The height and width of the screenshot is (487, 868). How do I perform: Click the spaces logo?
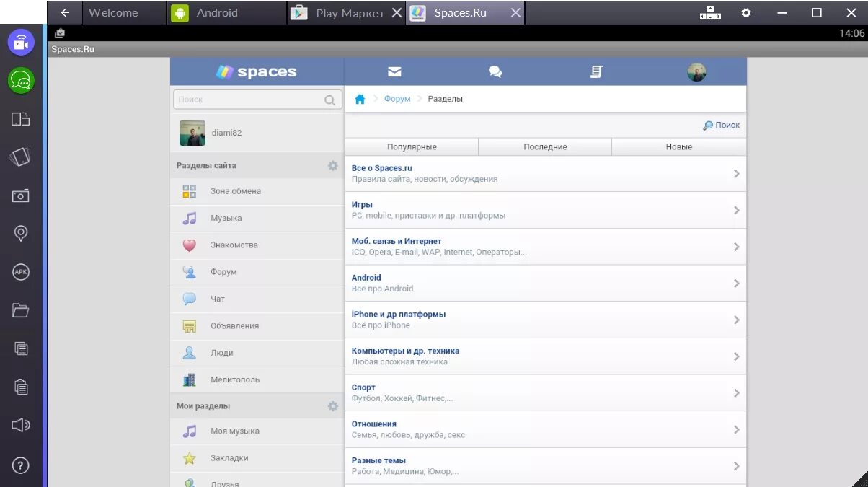(x=257, y=71)
